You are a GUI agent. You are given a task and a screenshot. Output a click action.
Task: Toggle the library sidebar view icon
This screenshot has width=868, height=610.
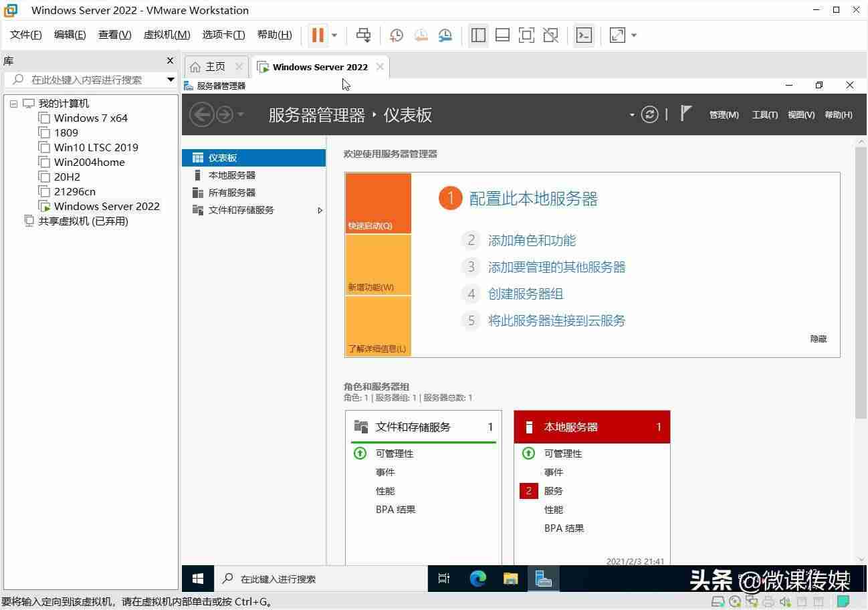(478, 35)
